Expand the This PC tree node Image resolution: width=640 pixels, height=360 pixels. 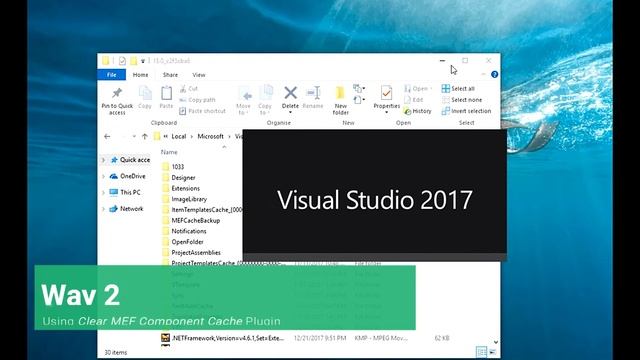pos(103,193)
